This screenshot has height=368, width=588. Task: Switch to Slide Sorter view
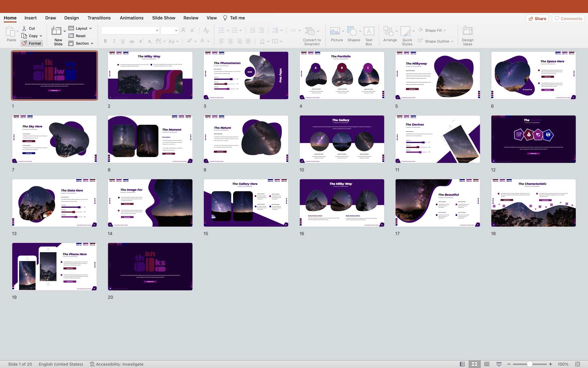click(474, 364)
